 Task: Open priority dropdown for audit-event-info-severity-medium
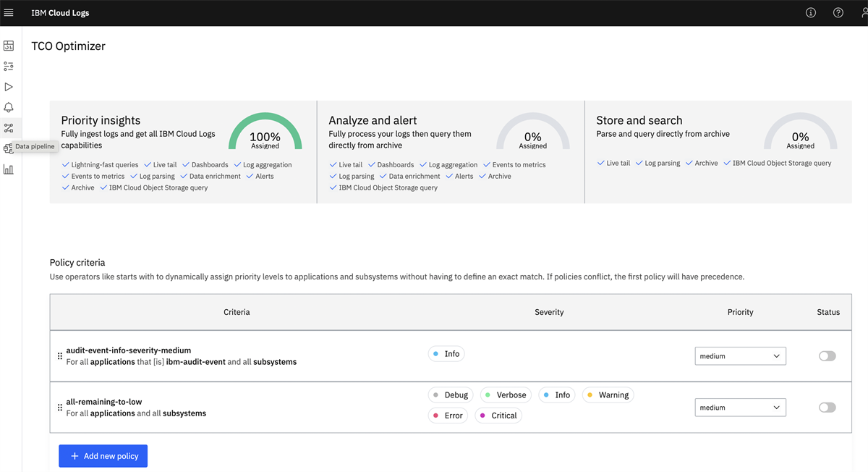click(740, 356)
